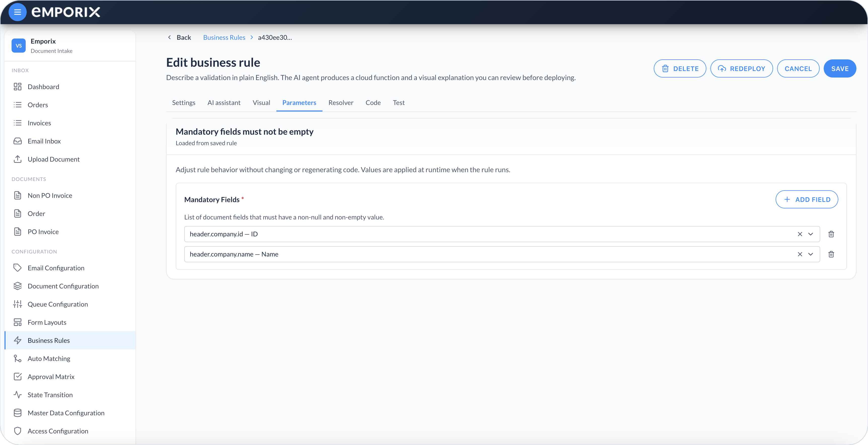Switch to the Test tab
Viewport: 868px width, 445px height.
(x=399, y=103)
